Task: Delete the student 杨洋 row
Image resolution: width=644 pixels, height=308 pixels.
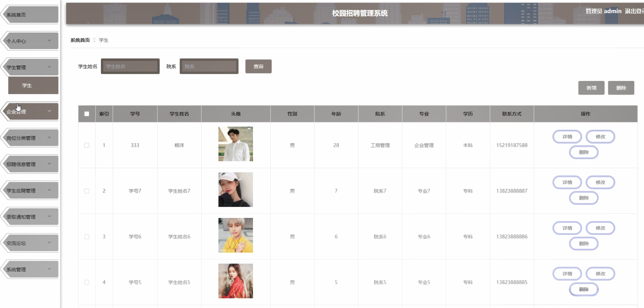Action: coord(584,152)
